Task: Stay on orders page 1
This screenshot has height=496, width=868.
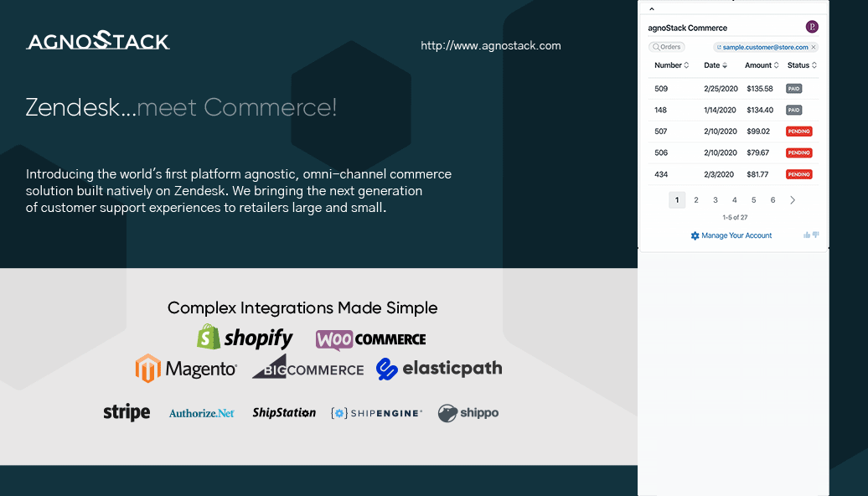Action: (677, 200)
